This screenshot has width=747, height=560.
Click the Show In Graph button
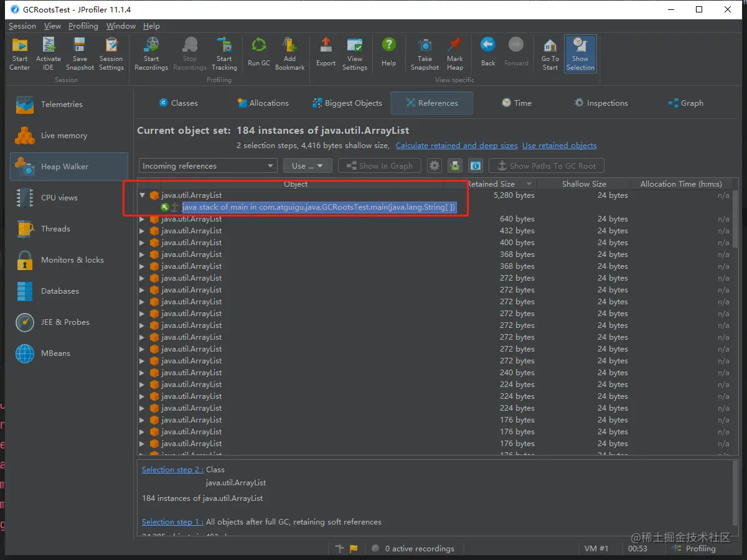pos(380,166)
